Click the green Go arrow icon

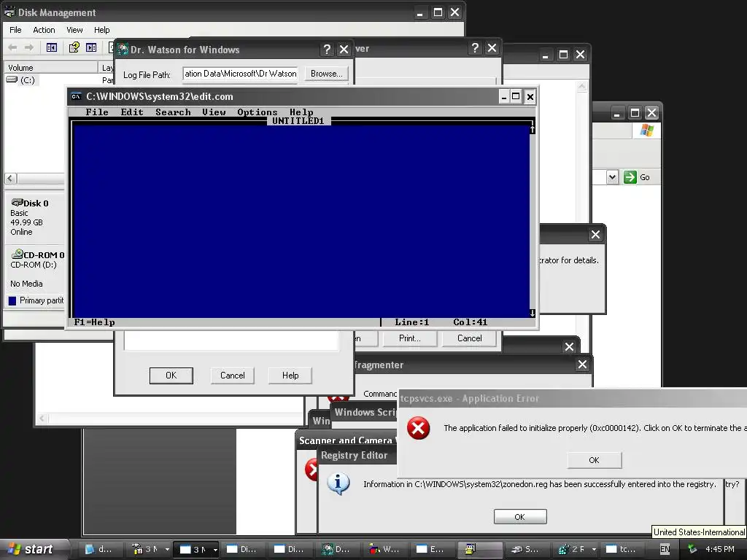(x=630, y=177)
